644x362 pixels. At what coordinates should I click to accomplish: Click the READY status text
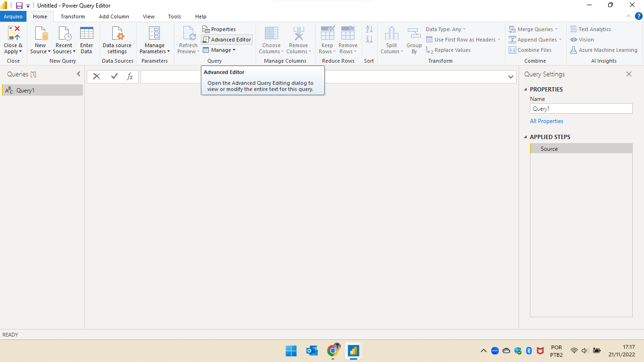tap(10, 335)
